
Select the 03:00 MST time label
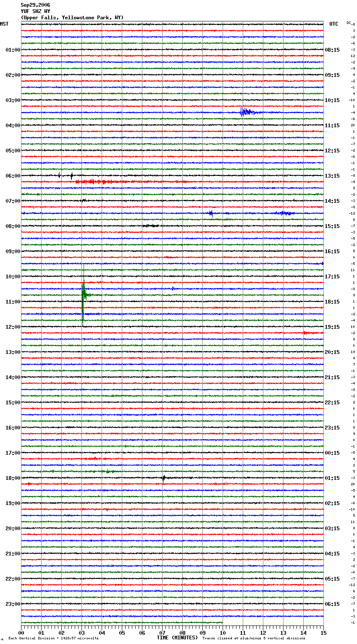coord(13,100)
